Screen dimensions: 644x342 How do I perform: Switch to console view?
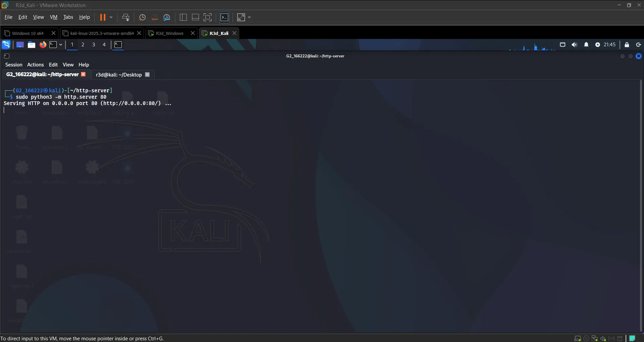[224, 17]
